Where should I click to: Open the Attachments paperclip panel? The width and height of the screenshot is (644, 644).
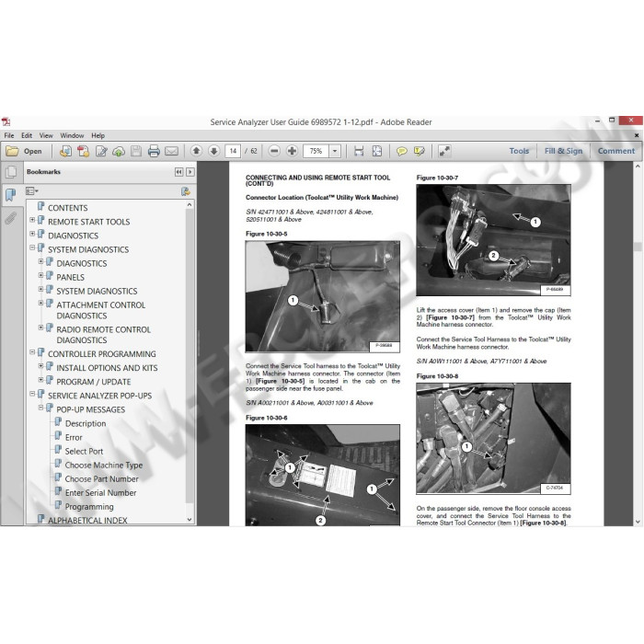11,218
